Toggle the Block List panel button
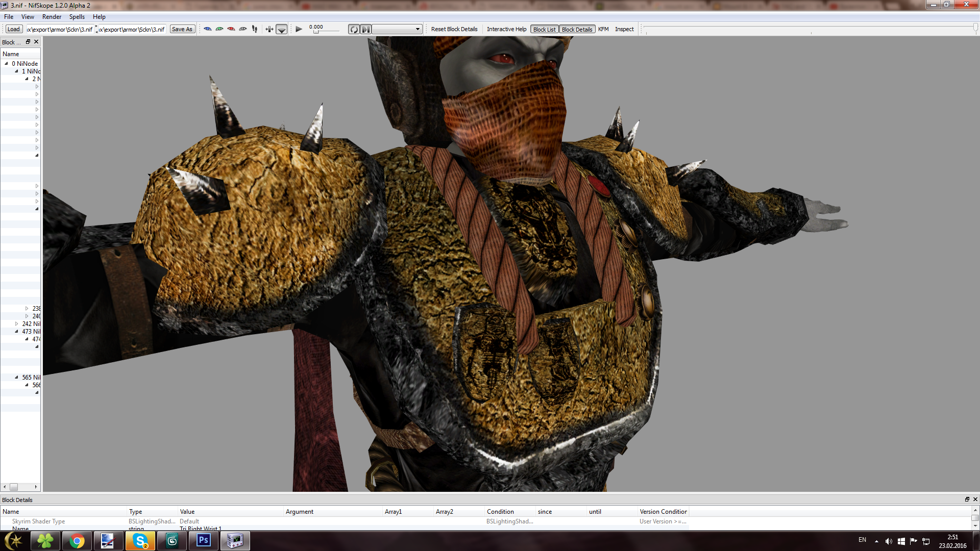 pos(545,29)
